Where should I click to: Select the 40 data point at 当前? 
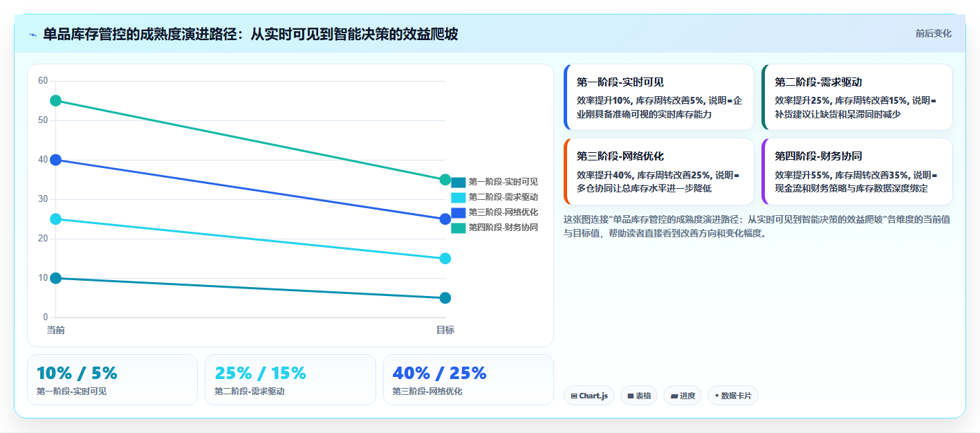click(x=56, y=160)
